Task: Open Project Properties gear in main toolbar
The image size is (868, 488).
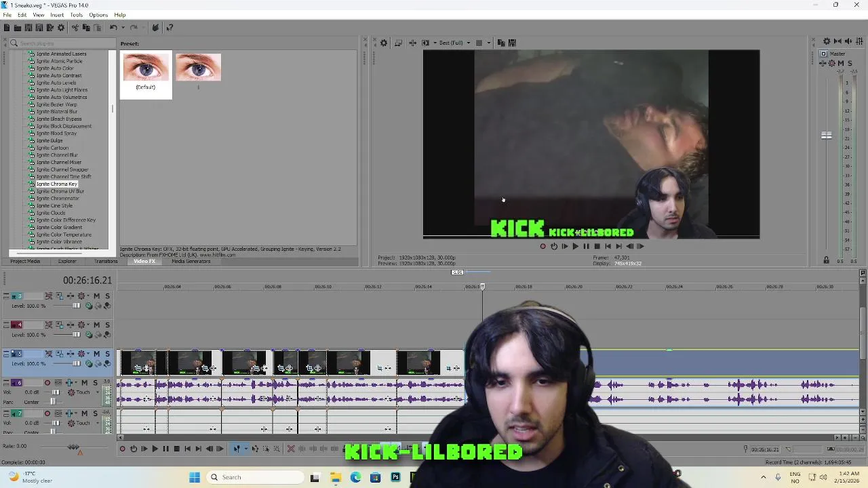Action: click(x=61, y=28)
